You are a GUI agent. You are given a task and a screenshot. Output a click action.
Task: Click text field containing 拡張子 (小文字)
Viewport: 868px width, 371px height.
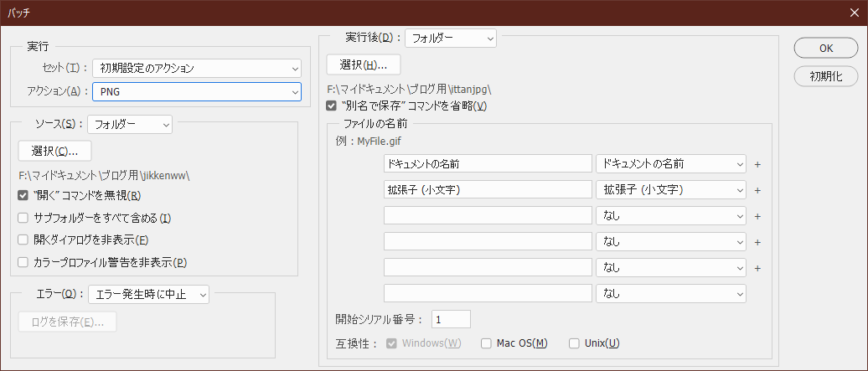click(488, 189)
